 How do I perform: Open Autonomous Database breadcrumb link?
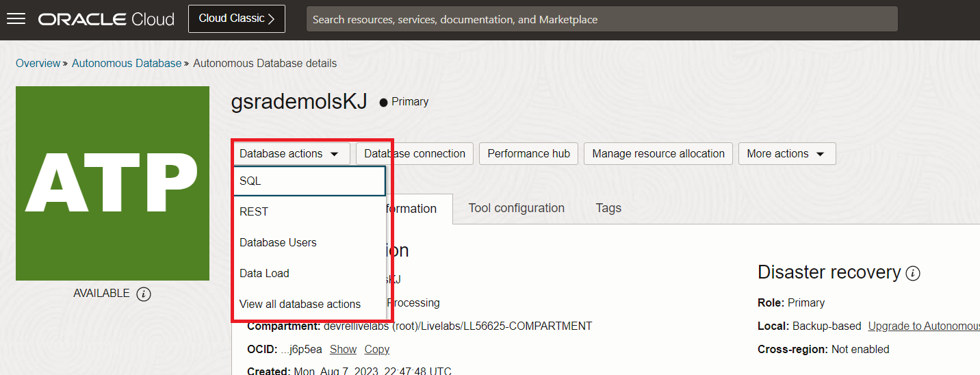tap(127, 63)
